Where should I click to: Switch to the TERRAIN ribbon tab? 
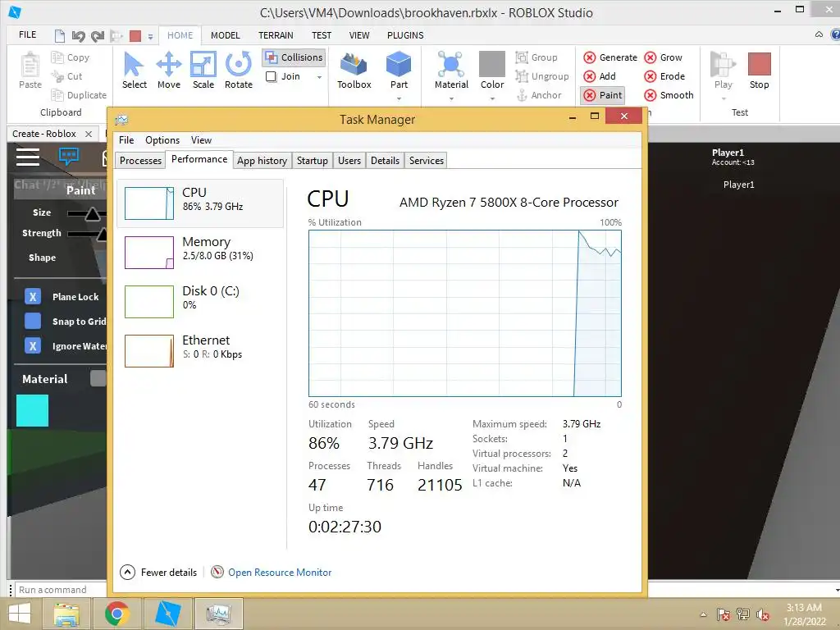(276, 35)
